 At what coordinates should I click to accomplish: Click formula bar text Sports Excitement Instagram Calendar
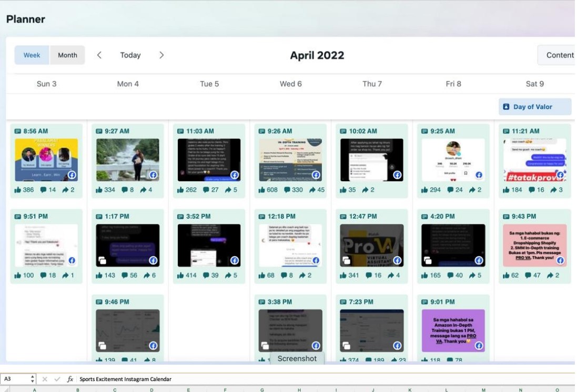point(126,379)
